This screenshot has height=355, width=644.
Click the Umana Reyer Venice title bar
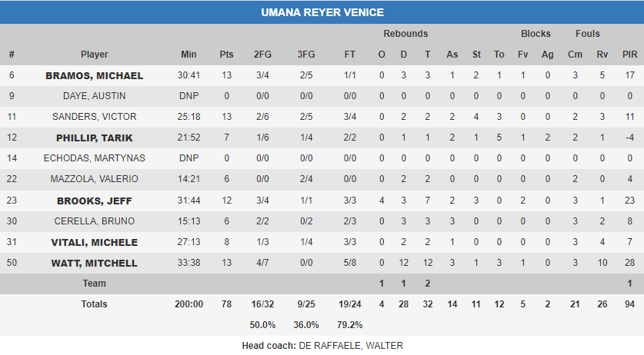(x=322, y=12)
